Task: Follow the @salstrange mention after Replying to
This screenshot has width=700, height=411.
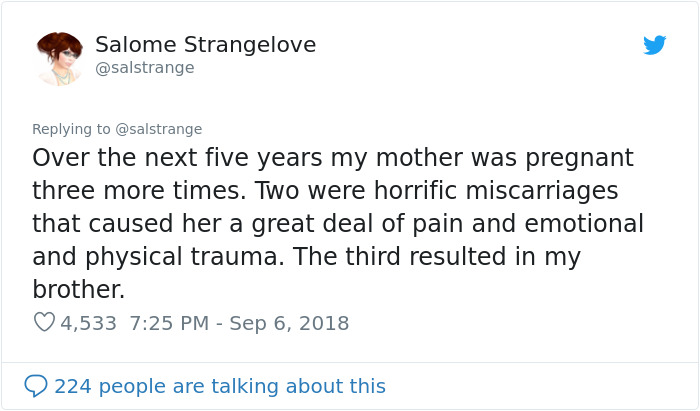Action: (159, 129)
